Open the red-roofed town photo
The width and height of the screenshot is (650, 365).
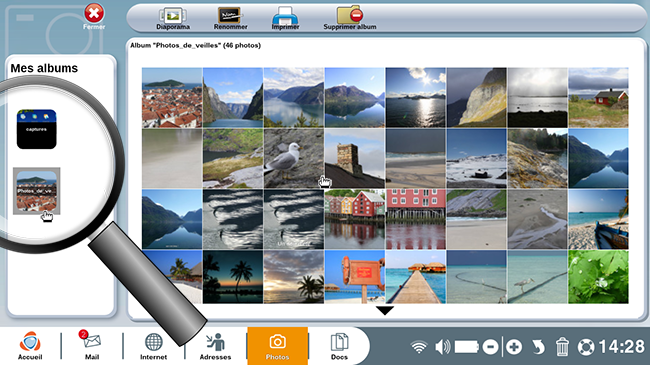[x=172, y=97]
